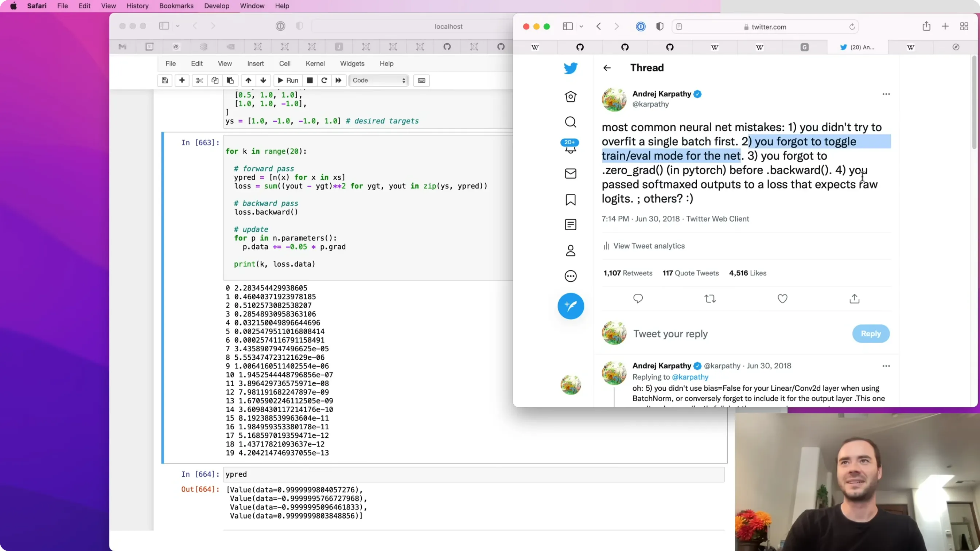Copy selected cells icon in Jupyter toolbar
This screenshot has height=551, width=980.
point(215,80)
